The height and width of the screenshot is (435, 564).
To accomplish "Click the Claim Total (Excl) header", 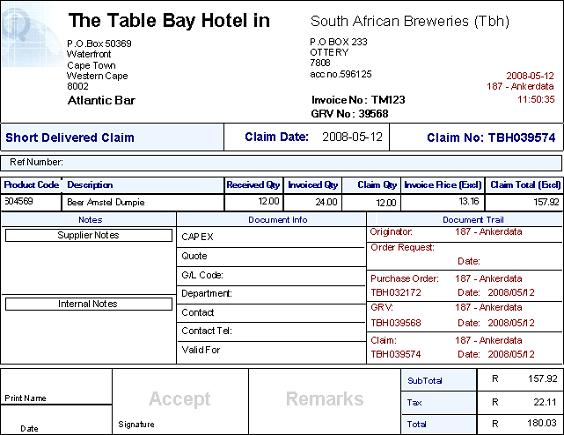I will (524, 185).
